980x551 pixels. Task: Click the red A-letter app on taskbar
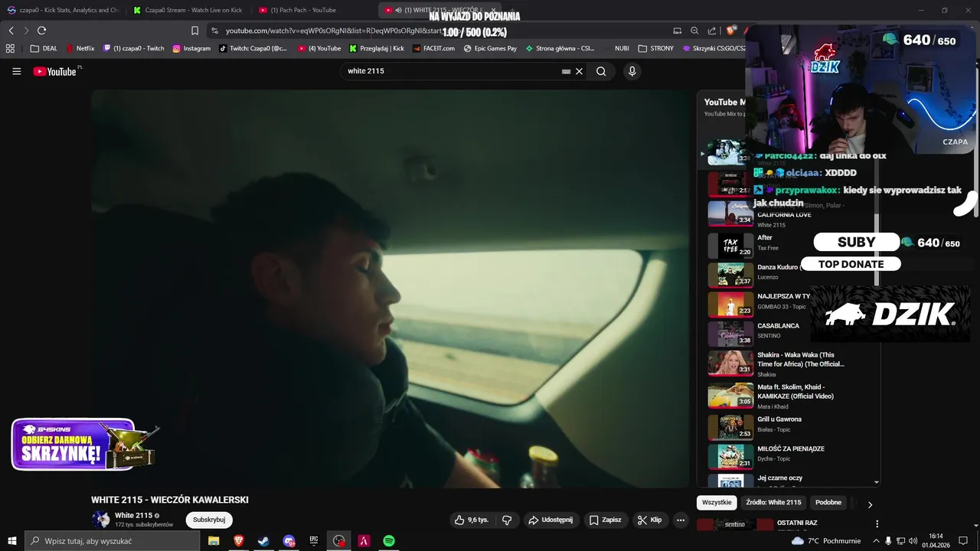point(364,541)
